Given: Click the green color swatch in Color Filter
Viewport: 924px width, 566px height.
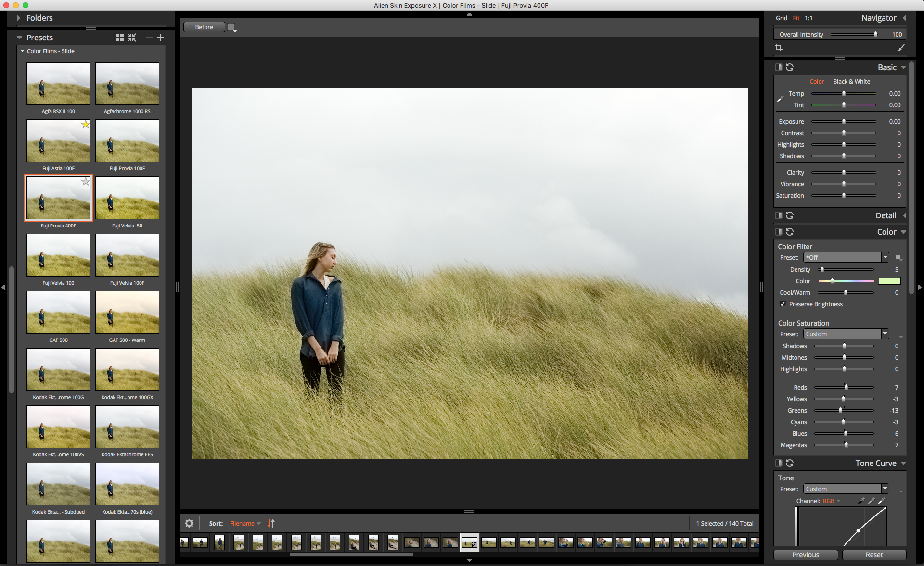Looking at the screenshot, I should pos(890,281).
